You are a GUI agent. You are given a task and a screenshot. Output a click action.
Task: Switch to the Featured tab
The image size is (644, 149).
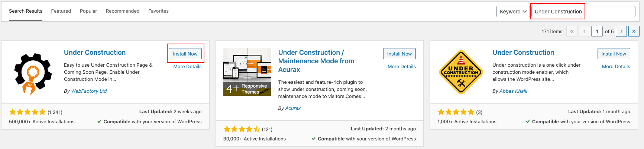[61, 11]
